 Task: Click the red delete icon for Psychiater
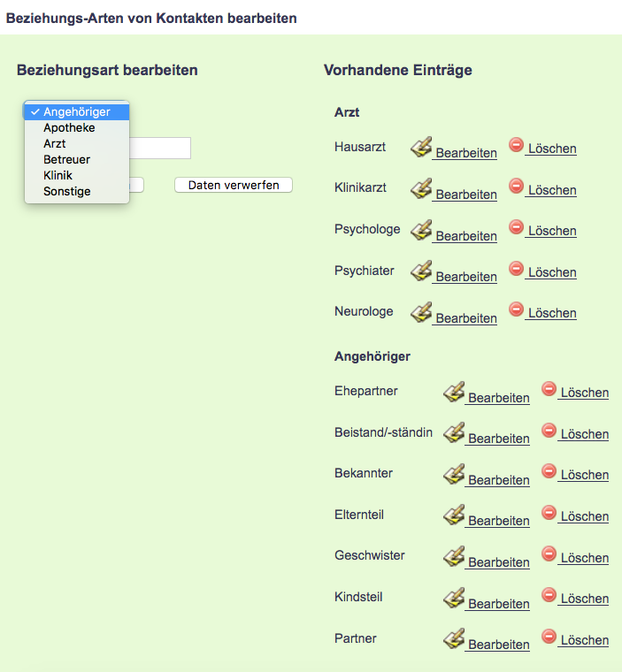pyautogui.click(x=517, y=268)
